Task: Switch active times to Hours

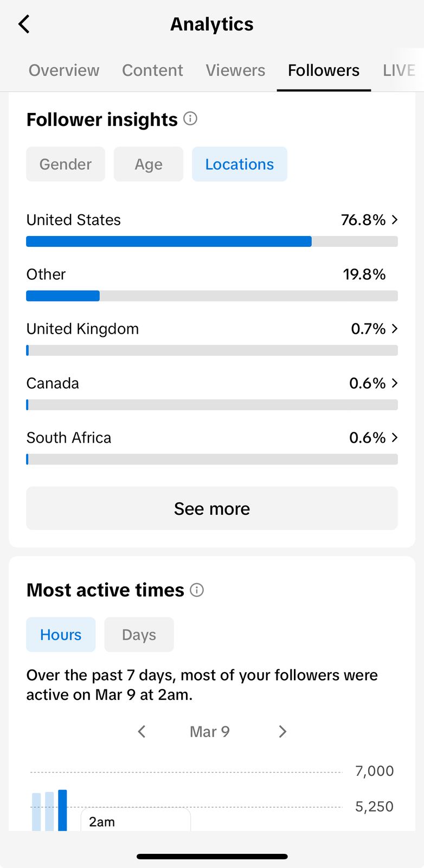Action: (x=61, y=635)
